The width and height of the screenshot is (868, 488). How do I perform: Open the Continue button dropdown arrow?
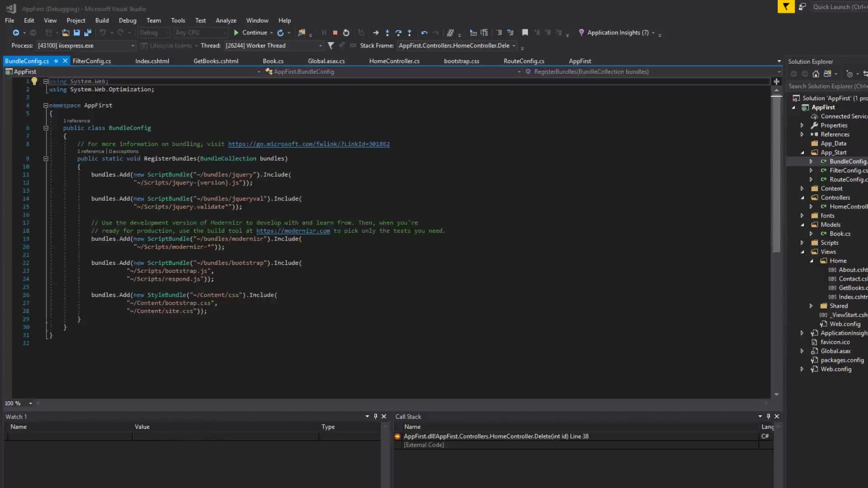tap(271, 33)
